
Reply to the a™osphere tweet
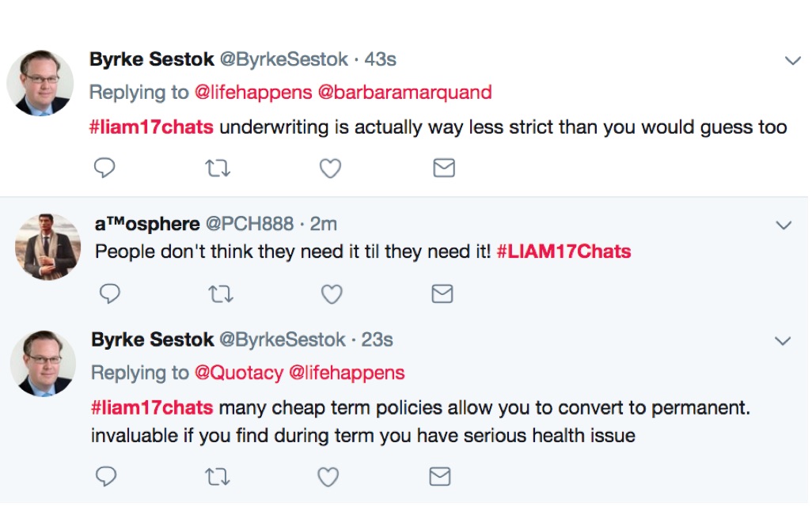(x=109, y=294)
